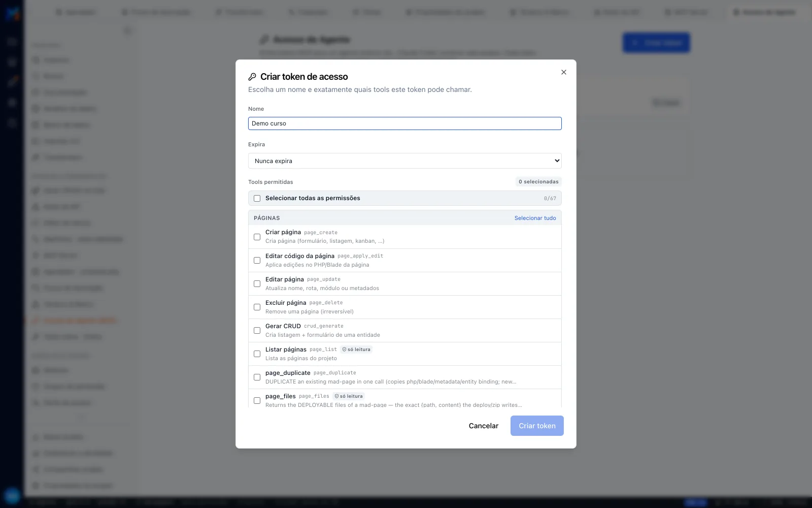This screenshot has width=812, height=508.
Task: Tick the Editar código da página checkbox
Action: pos(257,260)
